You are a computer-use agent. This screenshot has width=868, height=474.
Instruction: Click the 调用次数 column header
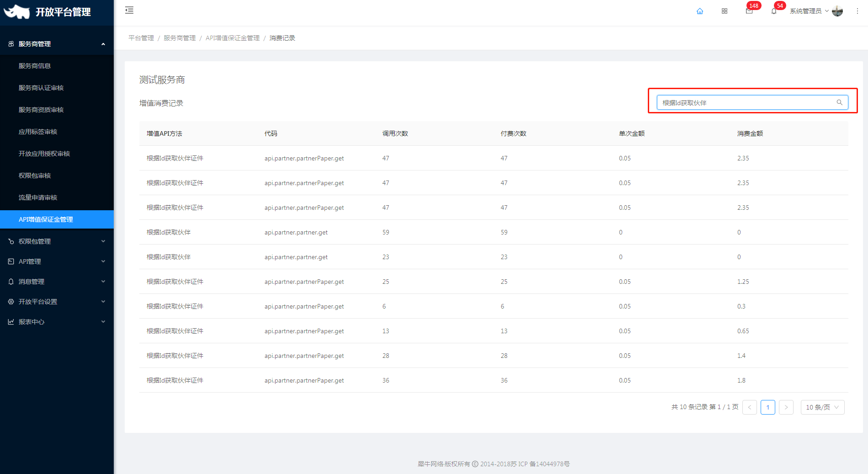coord(395,133)
